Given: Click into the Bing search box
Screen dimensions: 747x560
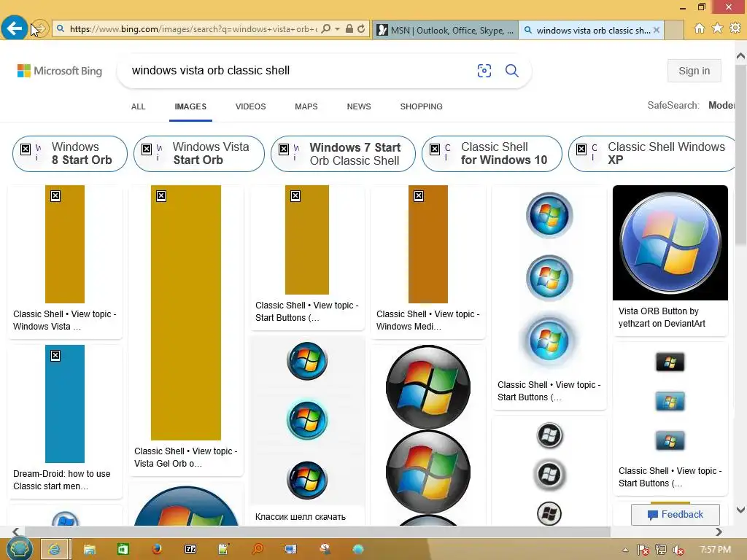Looking at the screenshot, I should click(x=295, y=71).
